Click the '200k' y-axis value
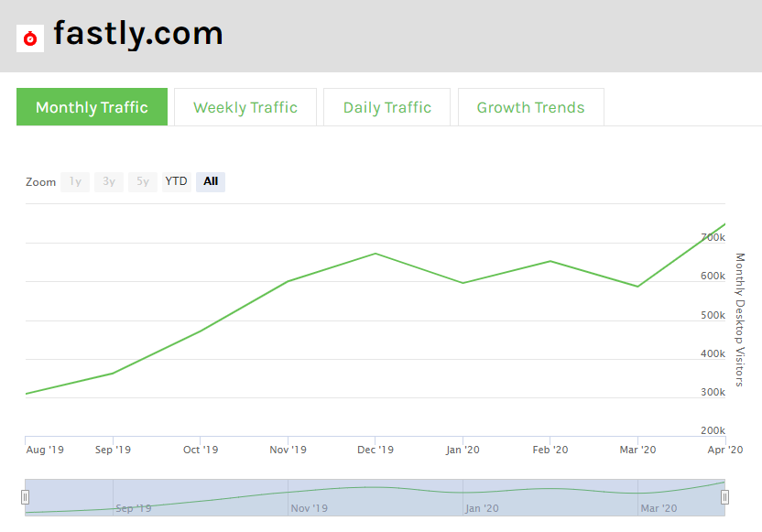The image size is (762, 532). 713,430
